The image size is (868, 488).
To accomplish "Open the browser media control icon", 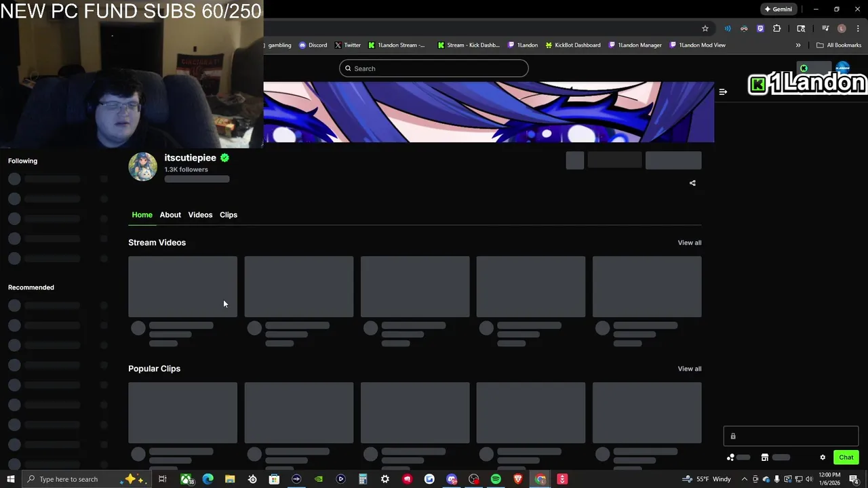I will 825,28.
